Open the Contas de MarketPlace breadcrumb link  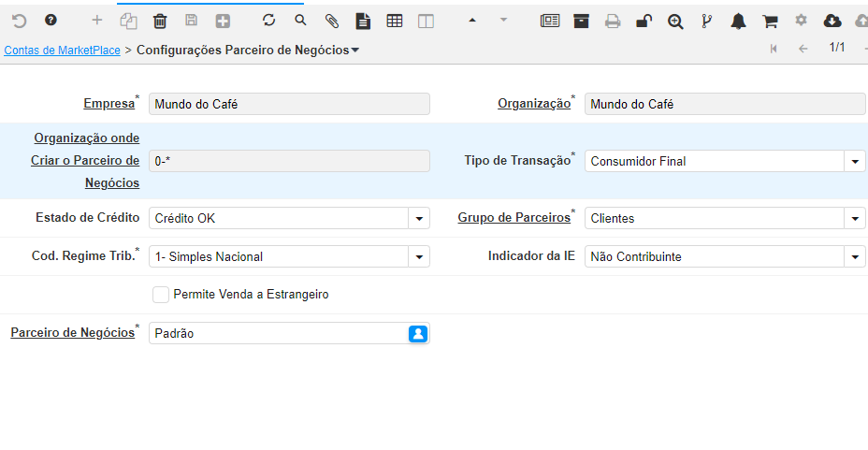(x=62, y=51)
